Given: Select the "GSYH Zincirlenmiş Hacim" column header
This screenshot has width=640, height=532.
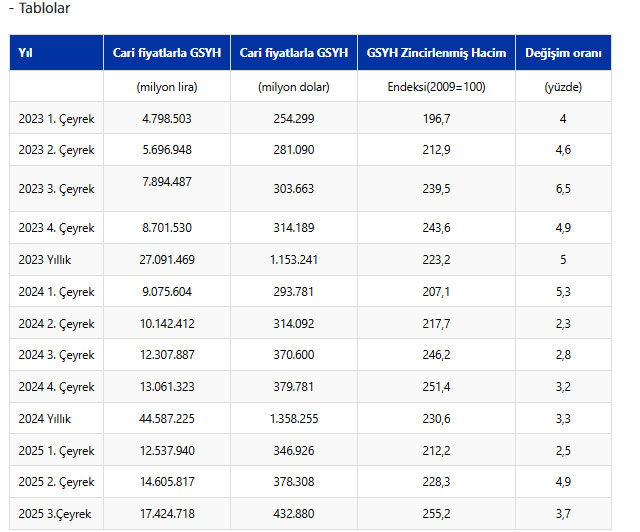Looking at the screenshot, I should (x=436, y=53).
